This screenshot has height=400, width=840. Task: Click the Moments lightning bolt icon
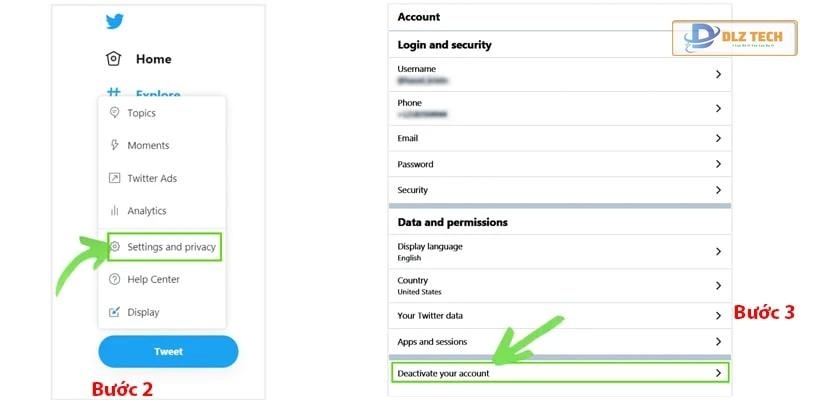(114, 145)
